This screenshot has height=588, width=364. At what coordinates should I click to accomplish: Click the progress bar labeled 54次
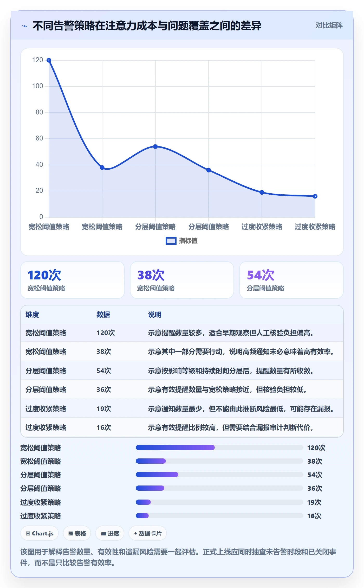tap(219, 475)
